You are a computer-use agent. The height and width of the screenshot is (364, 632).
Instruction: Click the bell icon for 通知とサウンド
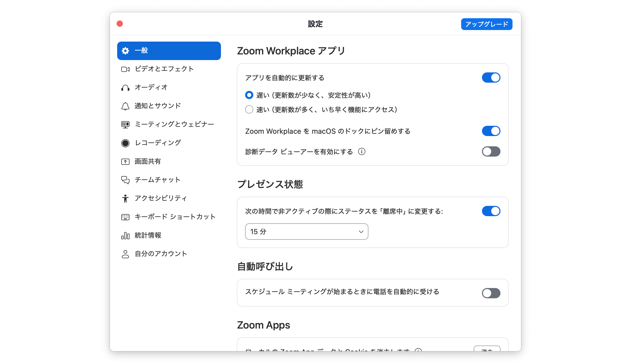[125, 106]
